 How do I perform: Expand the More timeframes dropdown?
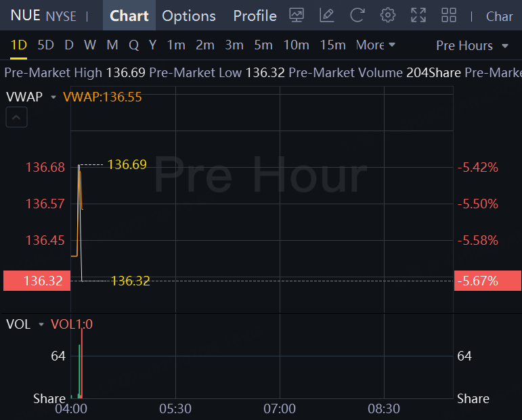coord(375,45)
